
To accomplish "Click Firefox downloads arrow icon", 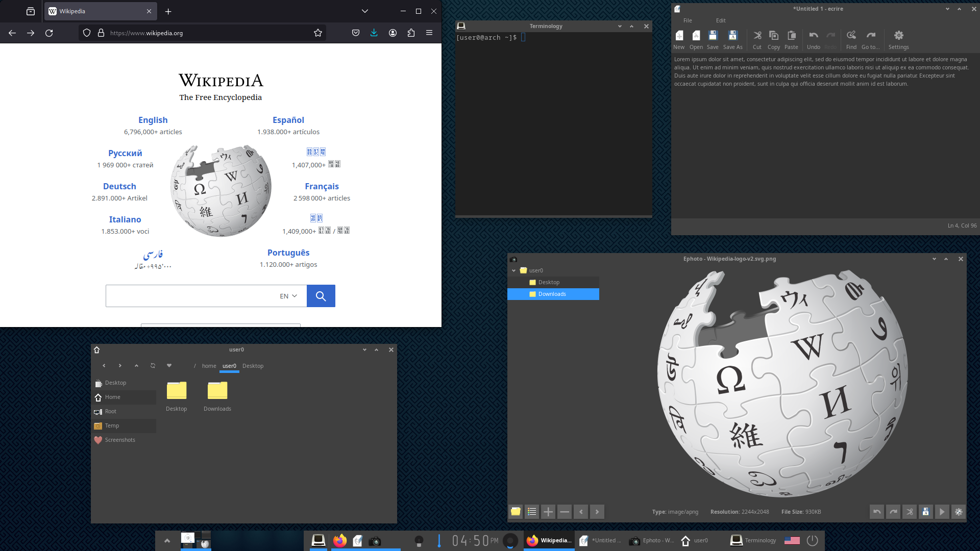I will (x=374, y=33).
